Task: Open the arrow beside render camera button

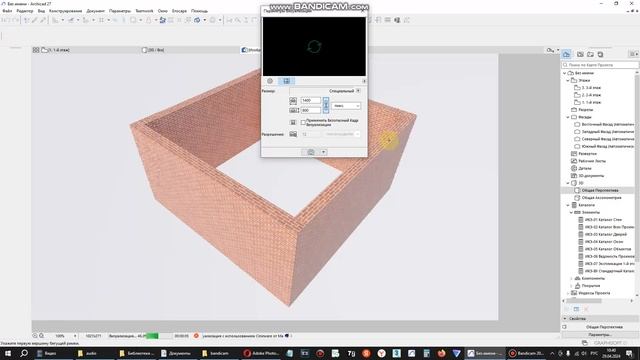Action: pos(324,152)
